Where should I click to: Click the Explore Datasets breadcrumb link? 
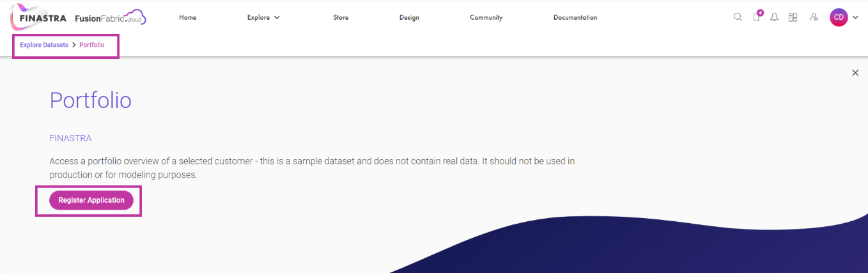coord(44,45)
